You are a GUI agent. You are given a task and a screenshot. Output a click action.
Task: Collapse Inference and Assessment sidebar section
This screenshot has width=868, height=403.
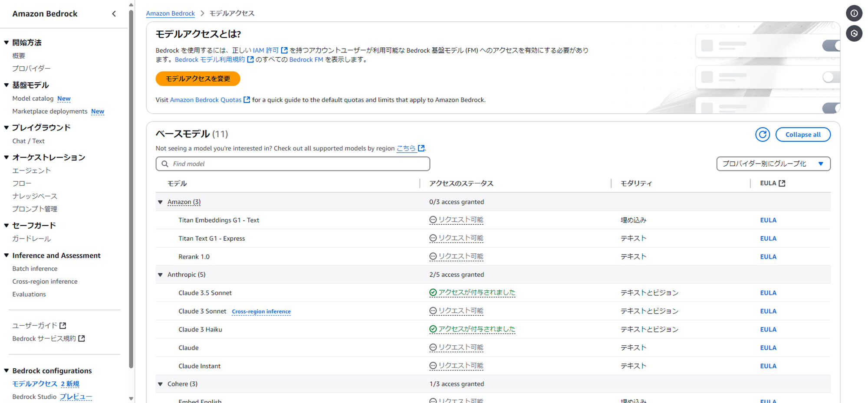coord(7,256)
